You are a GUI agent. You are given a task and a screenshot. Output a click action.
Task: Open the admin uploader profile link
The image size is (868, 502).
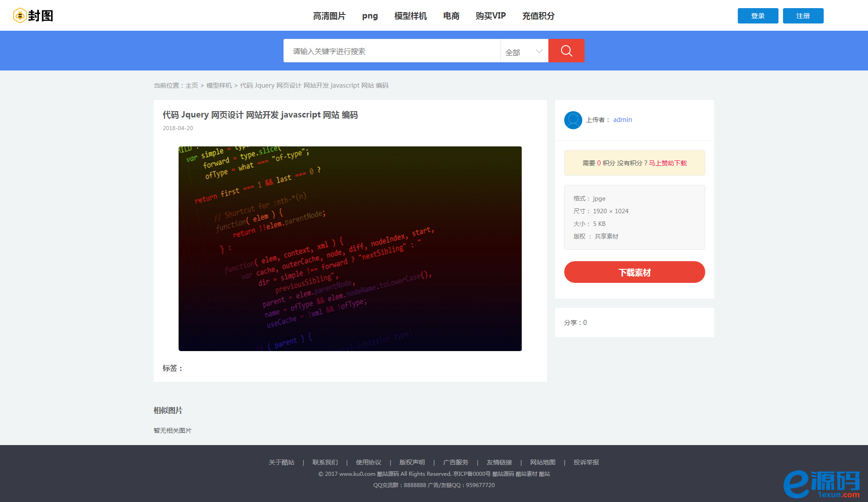[x=623, y=120]
